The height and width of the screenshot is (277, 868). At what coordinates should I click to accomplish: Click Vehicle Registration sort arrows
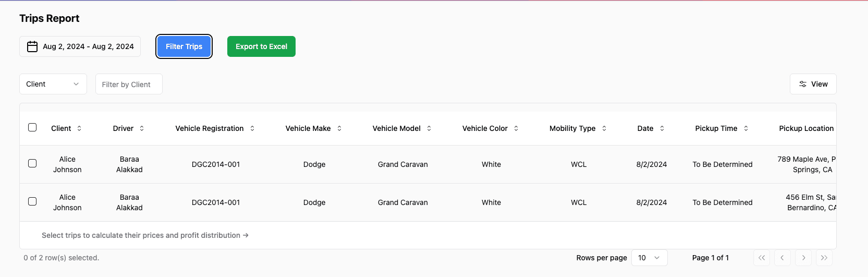tap(252, 128)
